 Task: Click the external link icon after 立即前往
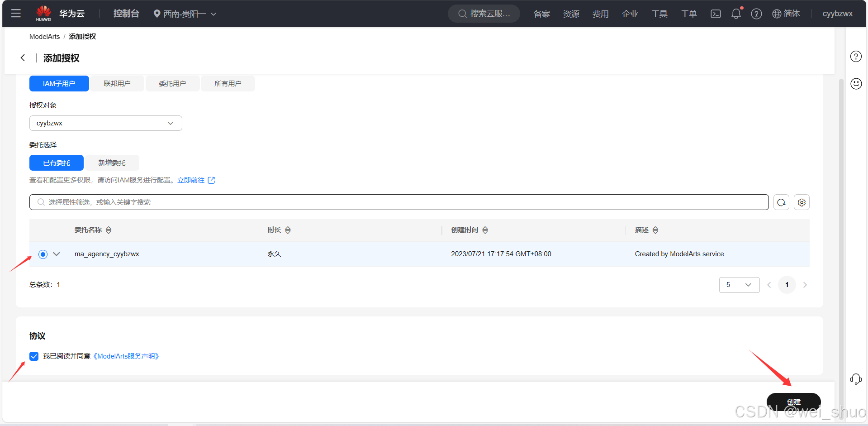coord(211,180)
